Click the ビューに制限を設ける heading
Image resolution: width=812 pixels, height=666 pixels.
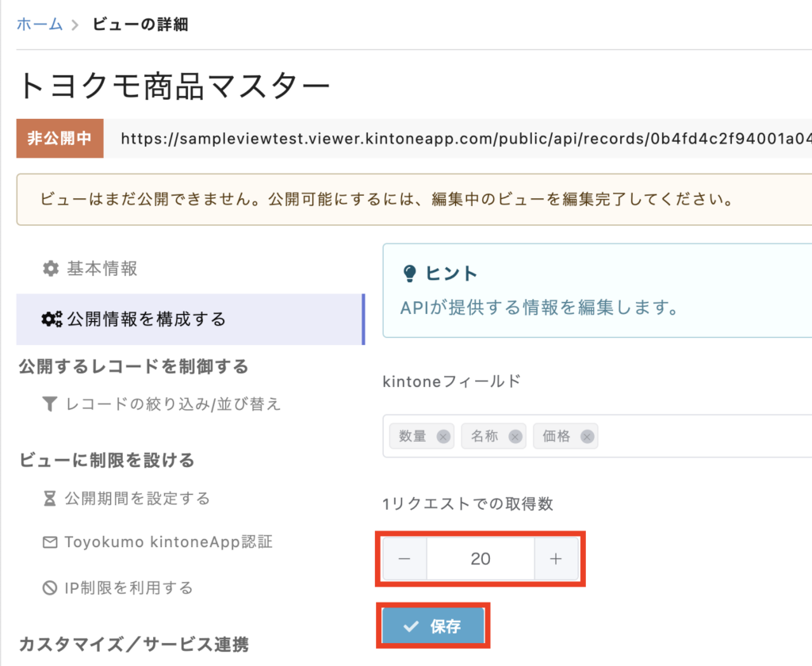tap(107, 461)
